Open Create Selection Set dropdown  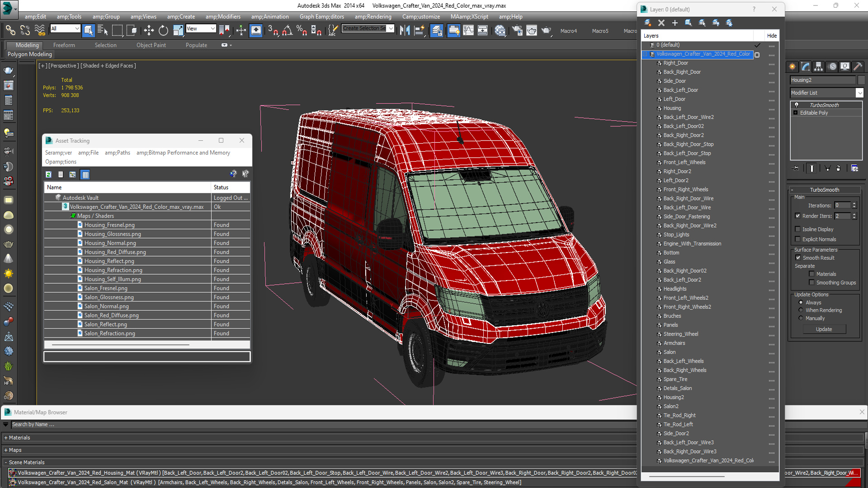click(x=368, y=28)
